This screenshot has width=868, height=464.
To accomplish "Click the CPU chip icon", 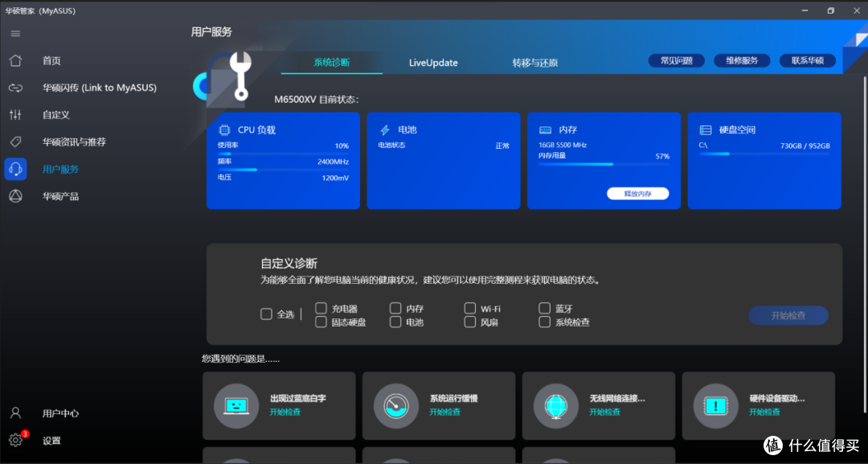I will 224,130.
